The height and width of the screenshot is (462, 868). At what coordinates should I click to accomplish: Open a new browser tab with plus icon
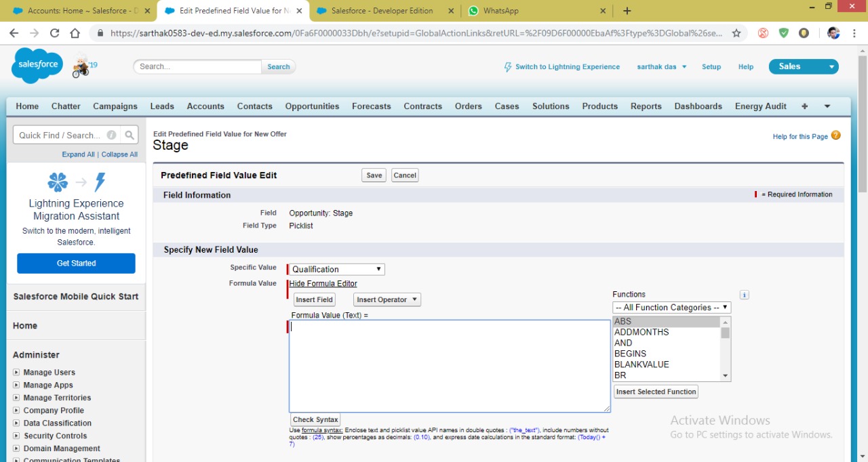627,11
